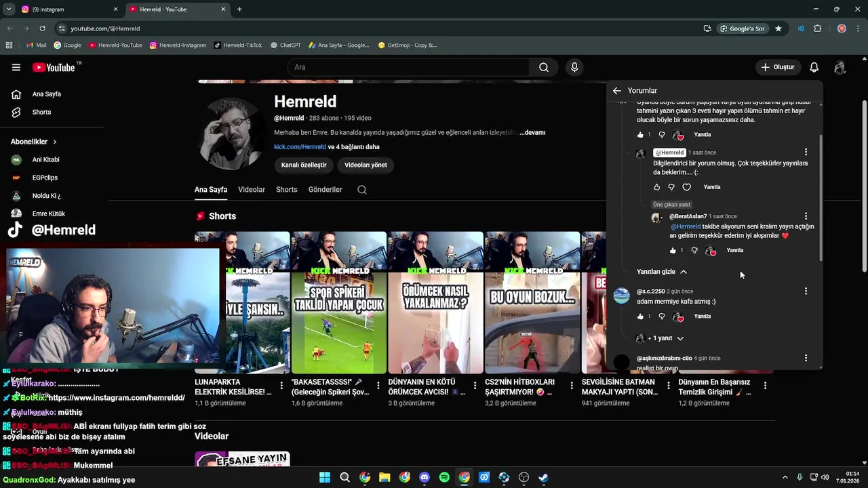The image size is (868, 488).
Task: Dislike the @Hemreld reply
Action: (x=671, y=187)
